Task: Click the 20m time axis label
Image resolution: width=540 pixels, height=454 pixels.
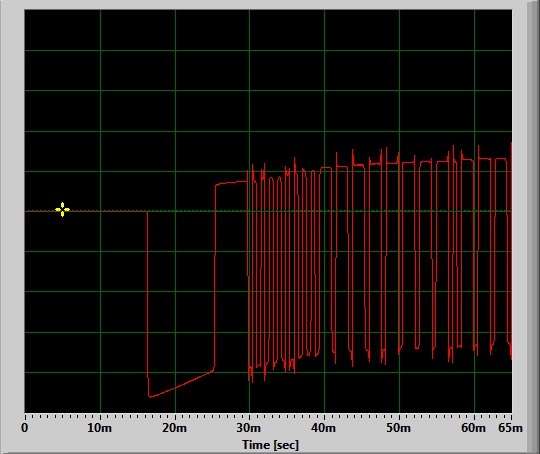Action: point(175,428)
